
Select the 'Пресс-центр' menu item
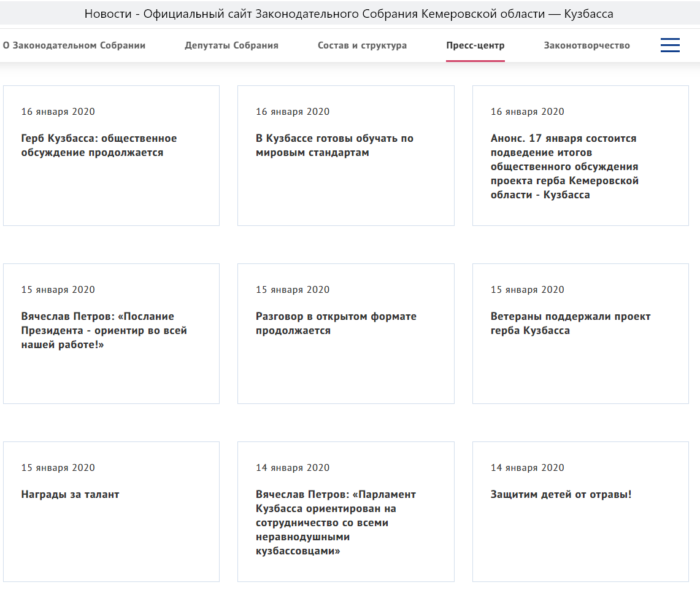click(475, 45)
